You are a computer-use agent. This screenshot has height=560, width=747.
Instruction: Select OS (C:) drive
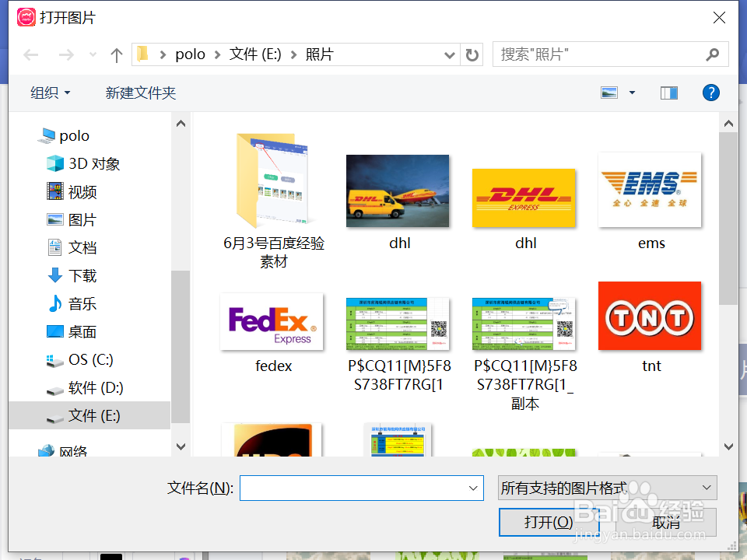pyautogui.click(x=80, y=359)
